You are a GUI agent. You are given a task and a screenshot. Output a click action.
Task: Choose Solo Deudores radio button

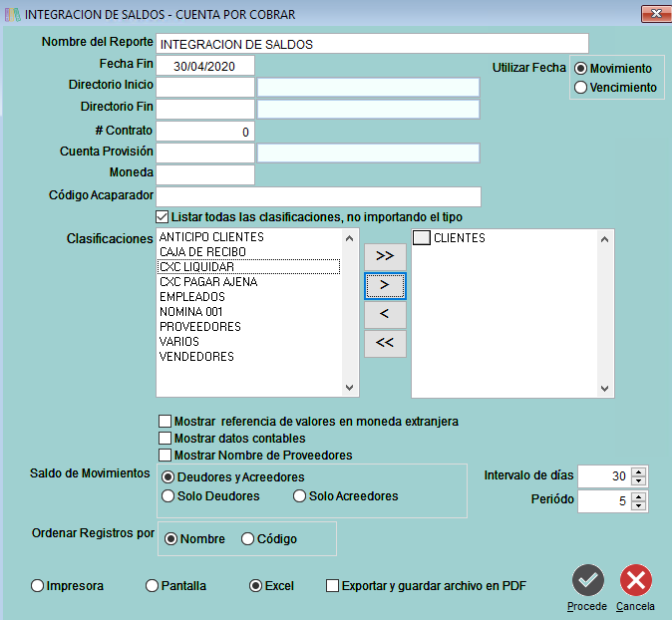[168, 496]
